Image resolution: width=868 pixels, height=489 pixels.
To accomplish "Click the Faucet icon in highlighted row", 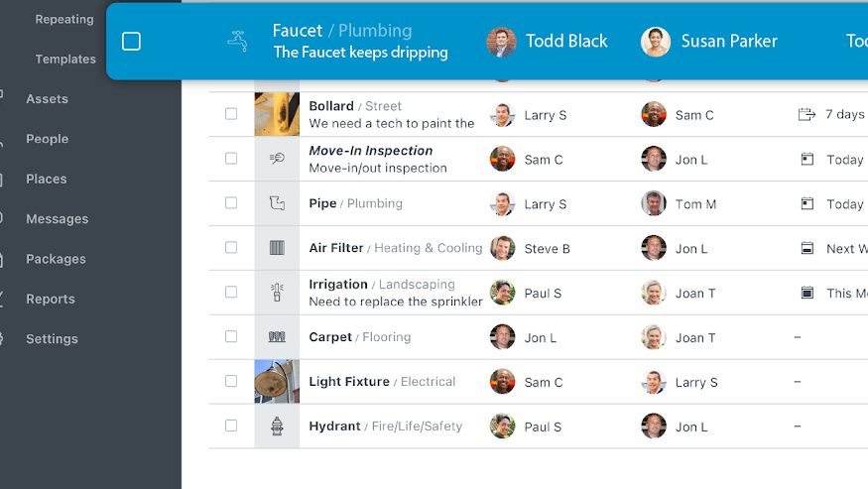I will tap(237, 42).
